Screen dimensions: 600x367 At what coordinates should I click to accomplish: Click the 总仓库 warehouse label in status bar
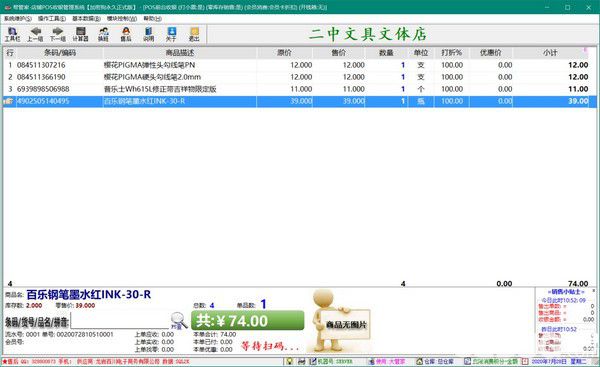pos(445,361)
